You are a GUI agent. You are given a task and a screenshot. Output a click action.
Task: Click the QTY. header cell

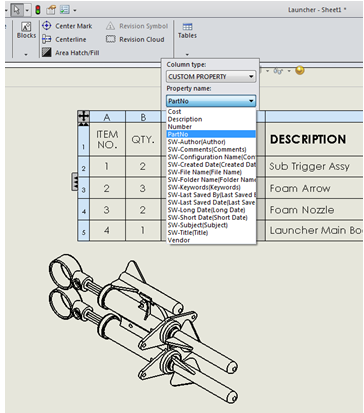coord(143,139)
